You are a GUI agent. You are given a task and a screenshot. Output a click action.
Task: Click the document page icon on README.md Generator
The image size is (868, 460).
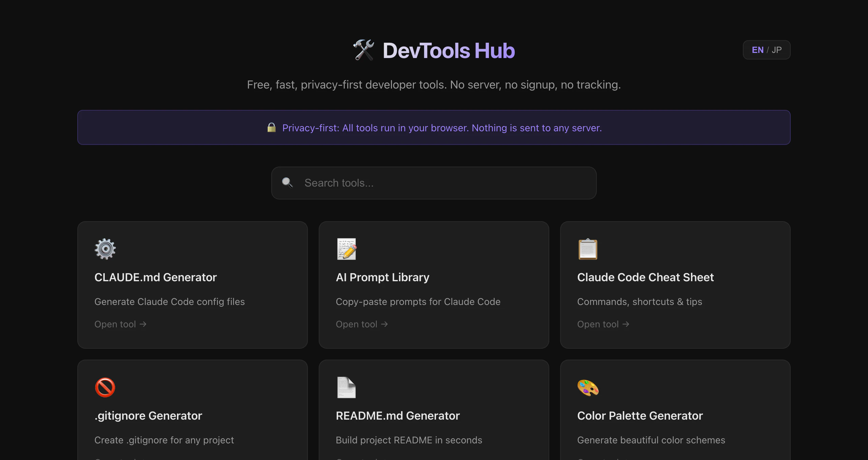(x=347, y=387)
